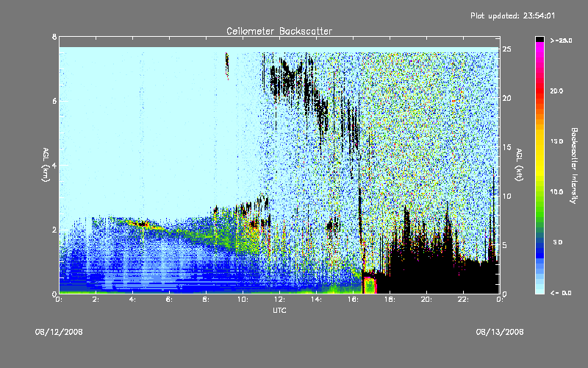This screenshot has height=368, width=588.
Task: Click the '>=25.0' colorbar maximum label
Action: coord(561,40)
